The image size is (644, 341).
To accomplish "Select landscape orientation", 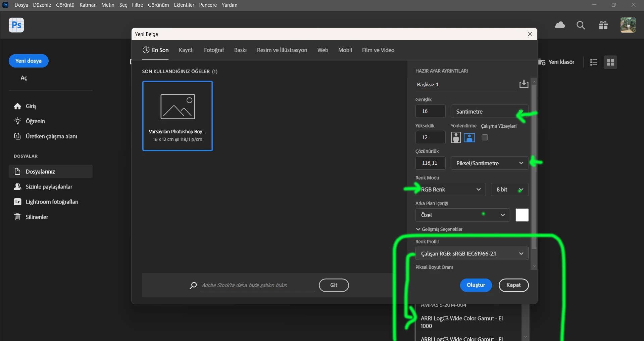I will click(x=469, y=137).
